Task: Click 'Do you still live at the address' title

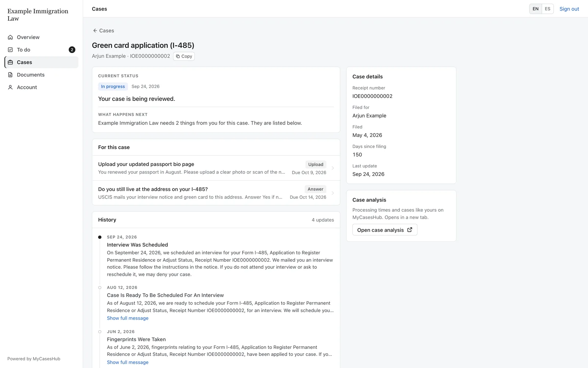Action: click(153, 189)
